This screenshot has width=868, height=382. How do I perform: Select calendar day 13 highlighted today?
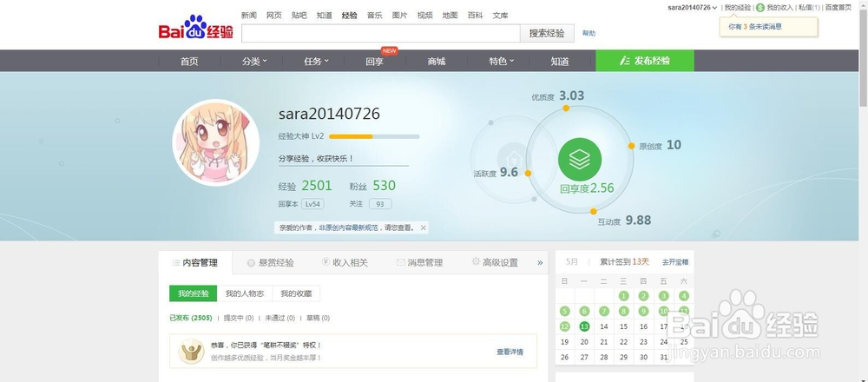click(584, 326)
